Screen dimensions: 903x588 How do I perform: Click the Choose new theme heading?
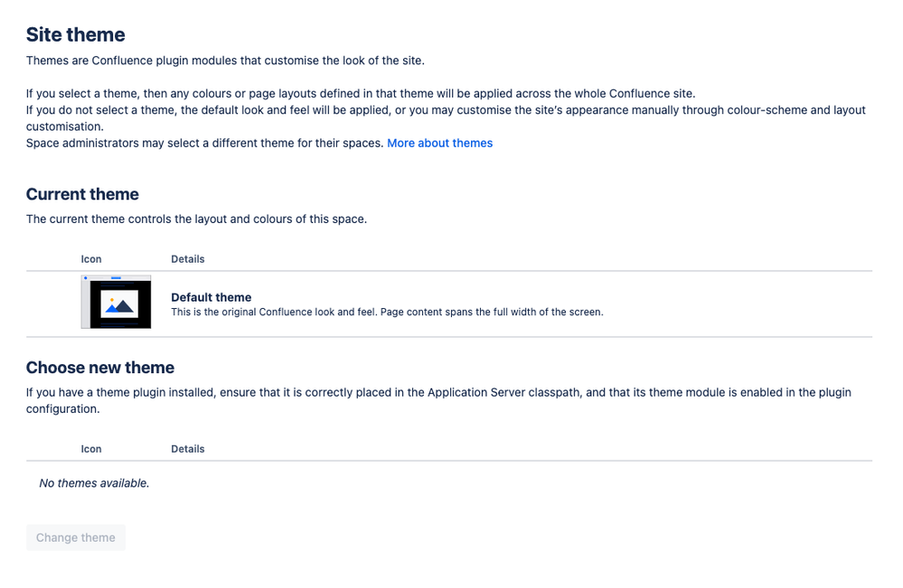100,368
